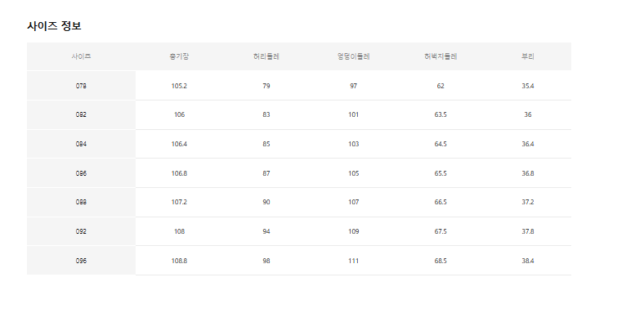
Task: Select the hem value 38.4 cell
Action: [x=528, y=261]
